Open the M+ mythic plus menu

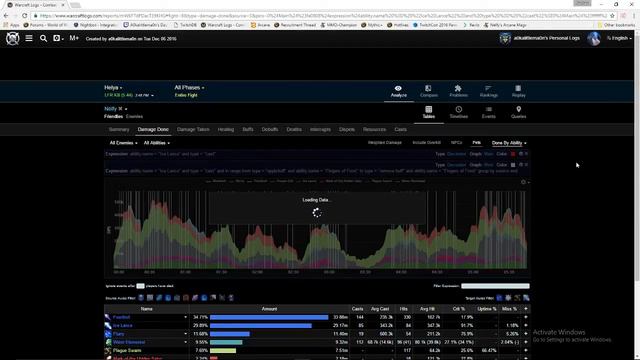[x=74, y=38]
